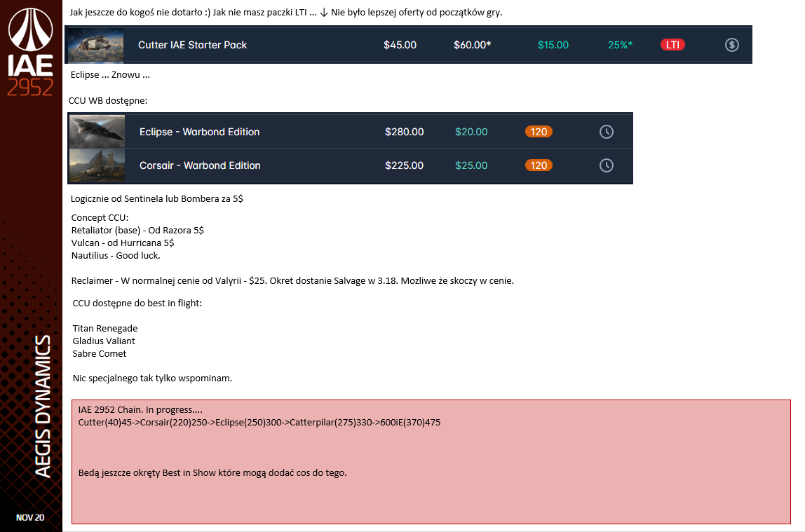Click the vertical AEGIS DYNAMICS label

click(42, 407)
